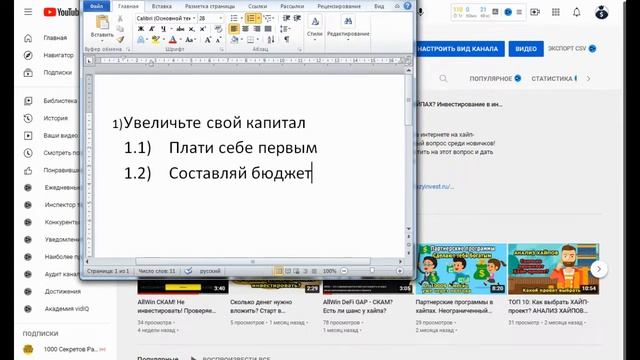Open the Word Help question mark icon
640x360 pixels.
tap(407, 6)
